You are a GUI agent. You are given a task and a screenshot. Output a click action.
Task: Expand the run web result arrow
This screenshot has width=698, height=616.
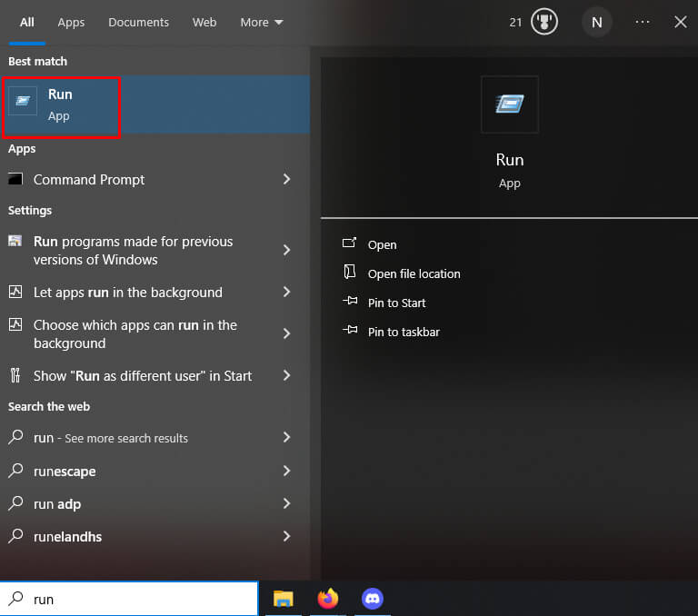[x=286, y=438]
